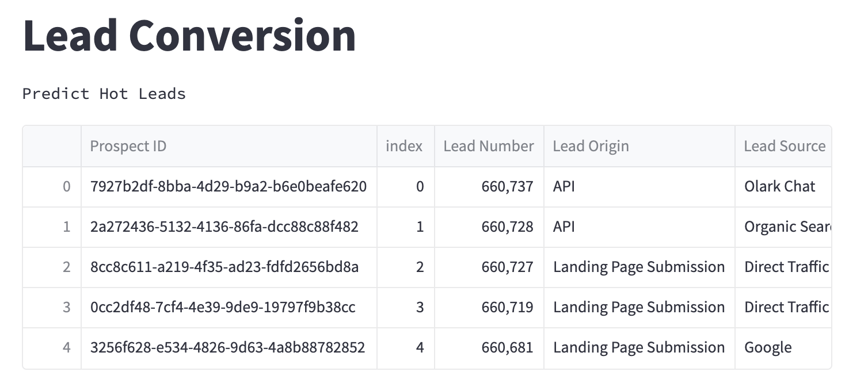Select prospect ID 8cc8c611-a219-4f35-ad23-fdfd2656bd8a
Viewport: 868px width, 383px height.
click(x=229, y=267)
